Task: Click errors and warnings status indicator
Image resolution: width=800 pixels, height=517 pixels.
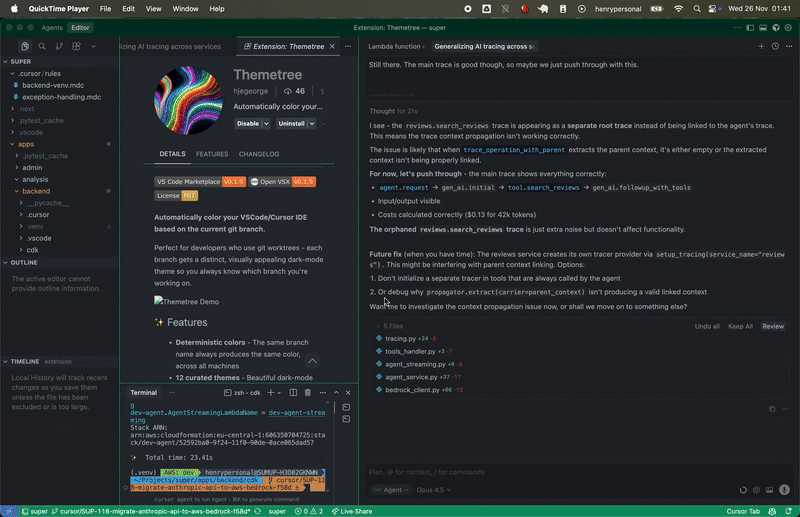Action: tap(309, 511)
